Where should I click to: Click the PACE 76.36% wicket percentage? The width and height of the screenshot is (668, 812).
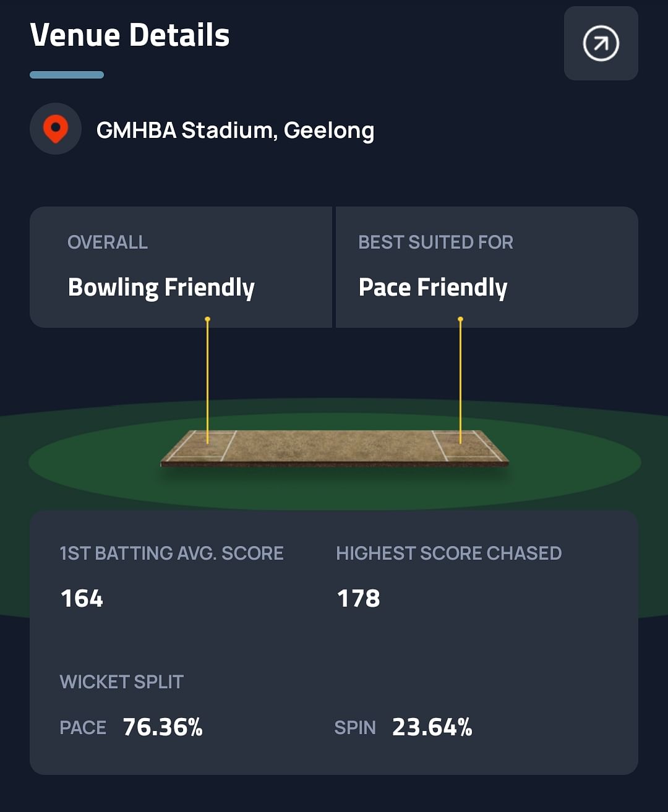pos(163,727)
